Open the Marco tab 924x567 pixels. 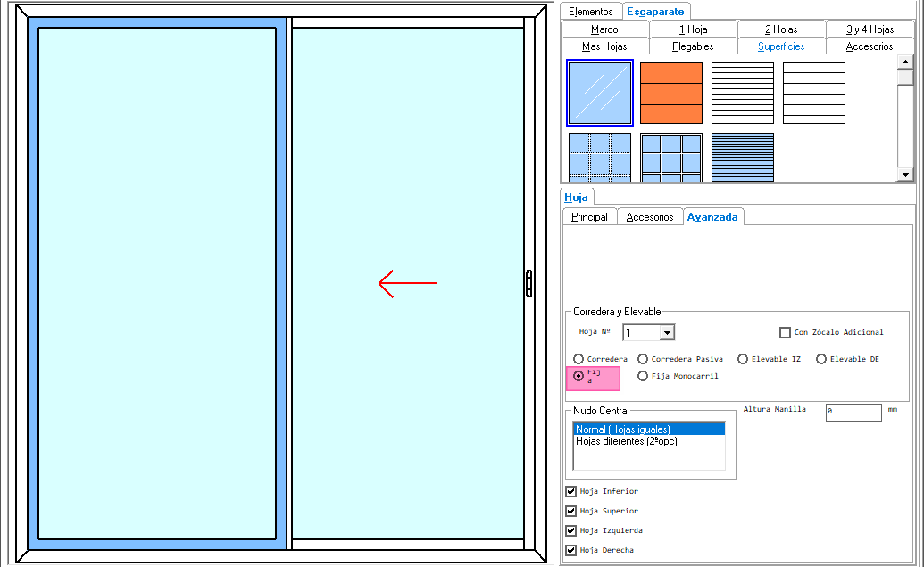[604, 29]
